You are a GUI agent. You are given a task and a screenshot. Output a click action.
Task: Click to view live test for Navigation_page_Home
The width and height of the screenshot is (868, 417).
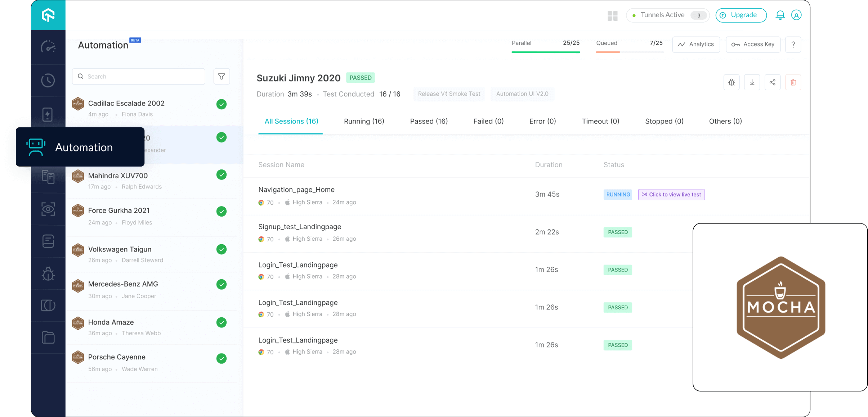[x=672, y=194]
